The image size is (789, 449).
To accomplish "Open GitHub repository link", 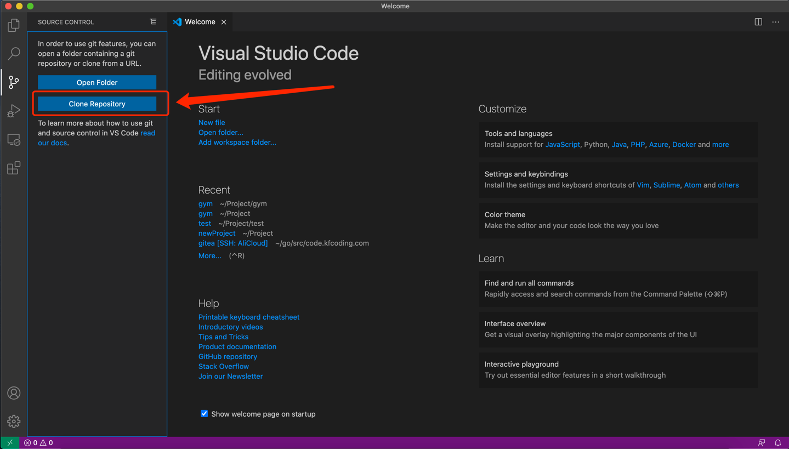I will coord(228,356).
